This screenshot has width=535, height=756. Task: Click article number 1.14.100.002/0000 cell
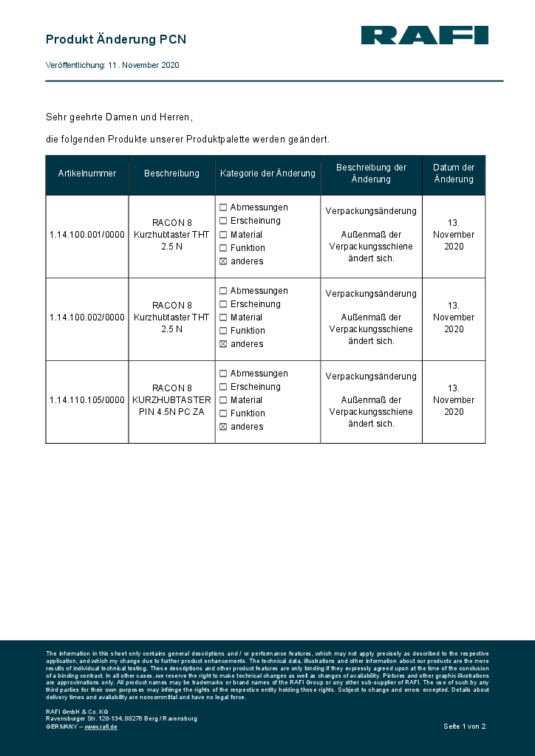tap(87, 317)
